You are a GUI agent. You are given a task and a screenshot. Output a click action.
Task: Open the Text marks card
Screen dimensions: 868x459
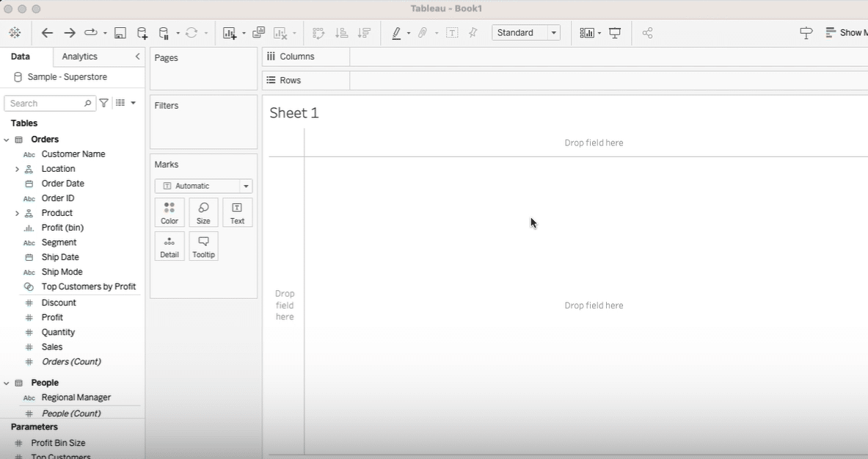[238, 212]
